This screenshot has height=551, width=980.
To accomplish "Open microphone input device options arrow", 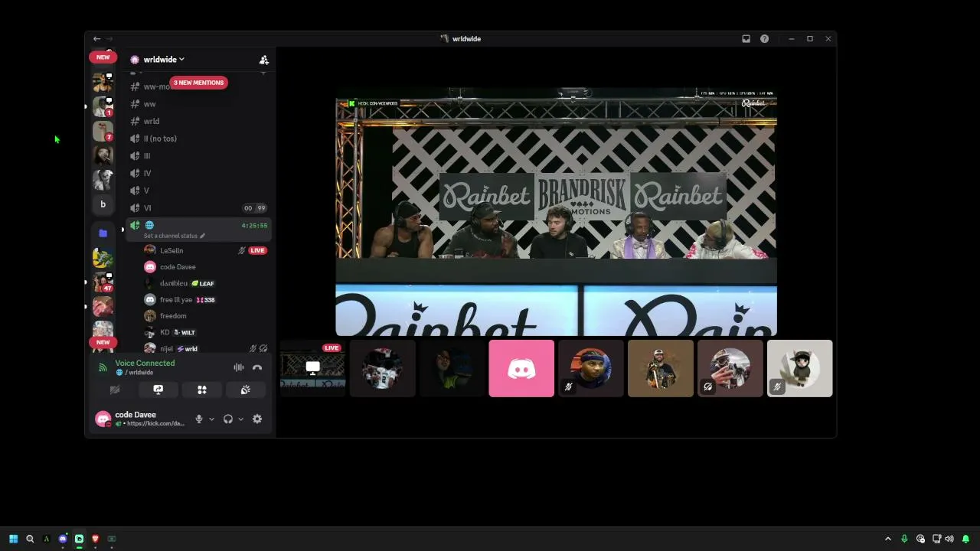I will tap(211, 419).
